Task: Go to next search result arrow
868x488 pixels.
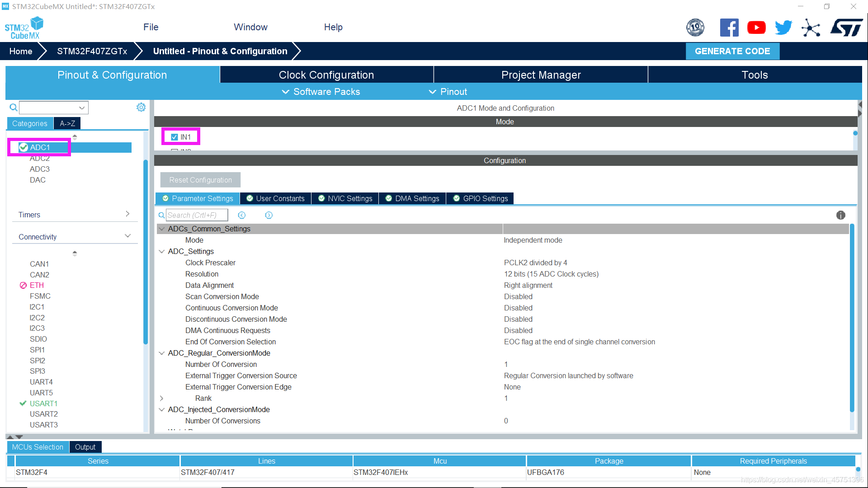Action: point(269,215)
